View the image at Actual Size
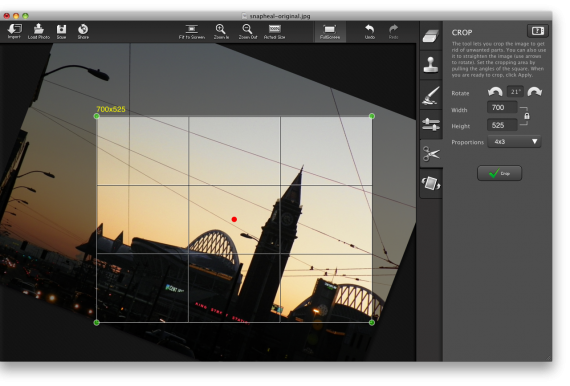This screenshot has width=570, height=386. coord(274,31)
